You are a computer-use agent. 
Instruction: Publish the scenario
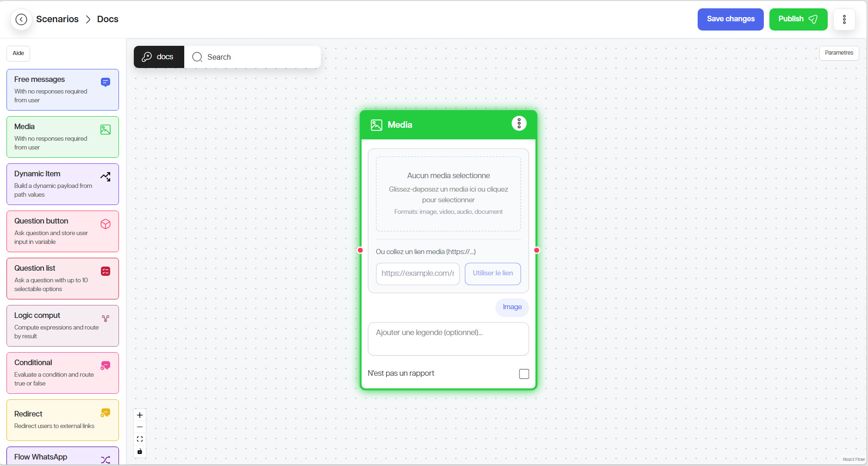click(798, 19)
